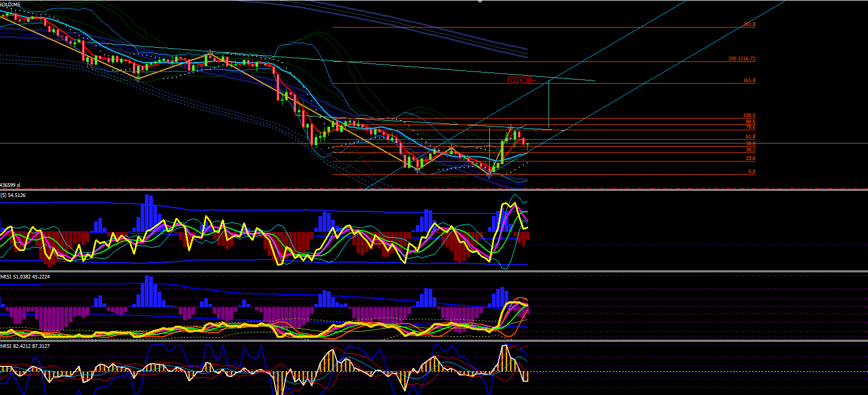Click the 61.8 Fibonacci level label
868x395 pixels.
(750, 137)
